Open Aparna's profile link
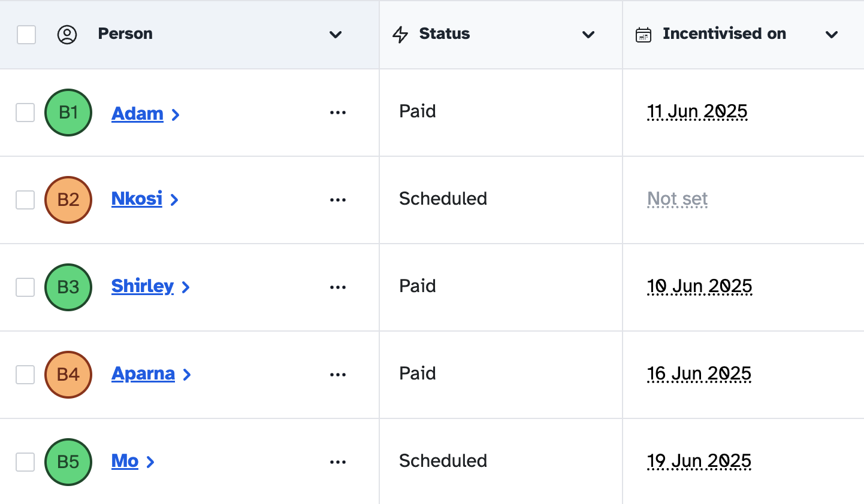Screen dimensions: 864x504 coord(143,374)
